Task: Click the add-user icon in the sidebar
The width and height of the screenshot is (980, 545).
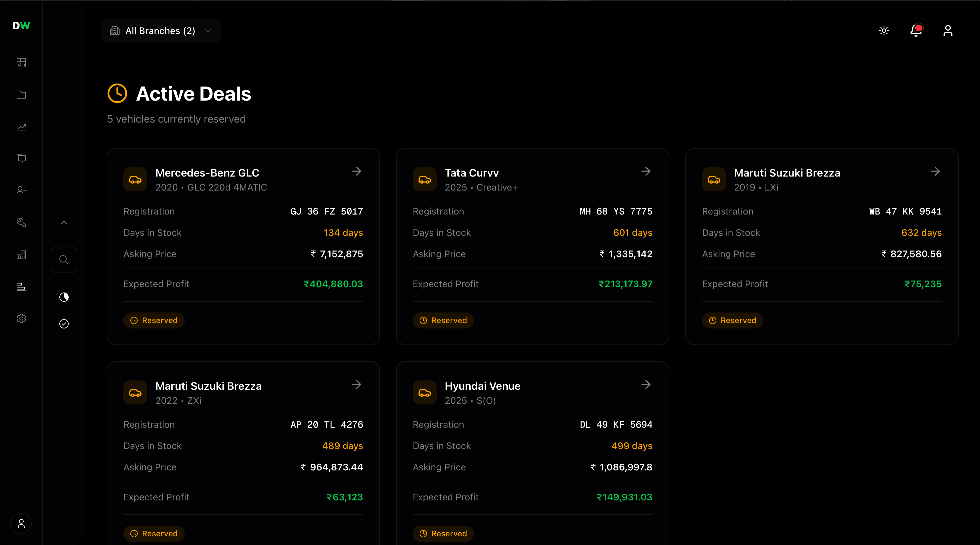Action: tap(21, 191)
